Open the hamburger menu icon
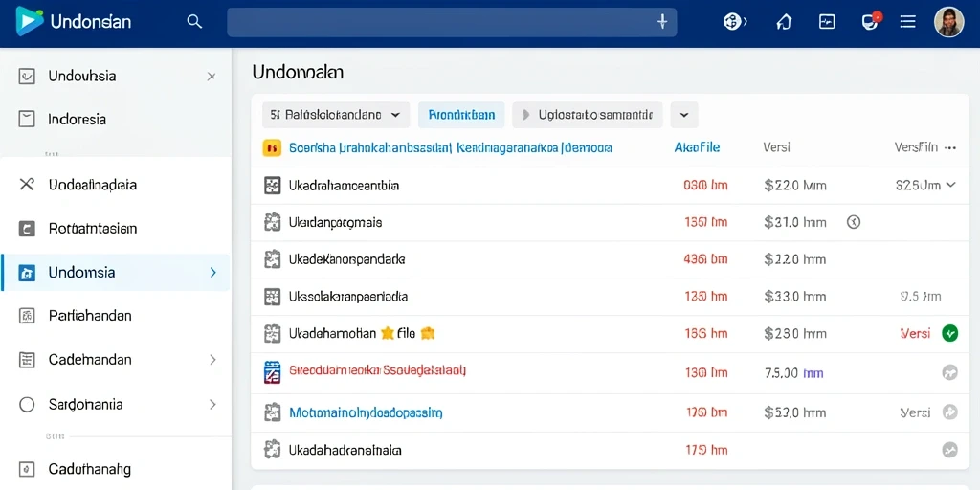Viewport: 980px width, 490px height. point(907,22)
